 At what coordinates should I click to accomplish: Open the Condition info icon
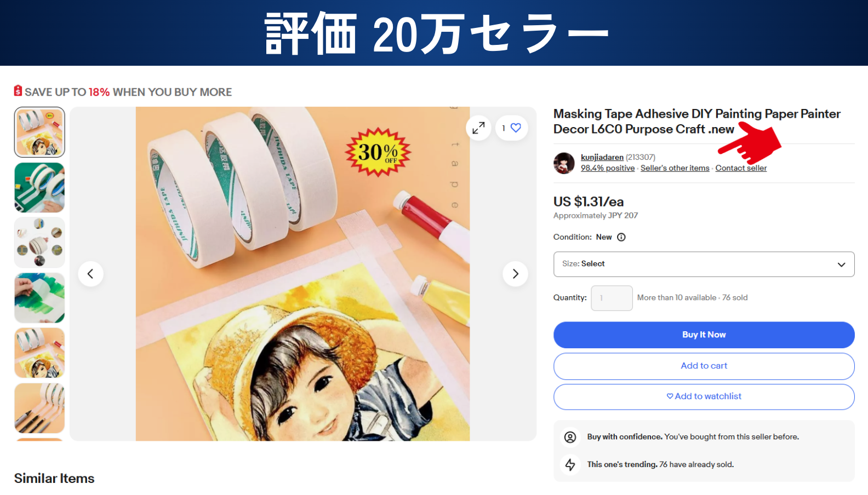pyautogui.click(x=621, y=237)
